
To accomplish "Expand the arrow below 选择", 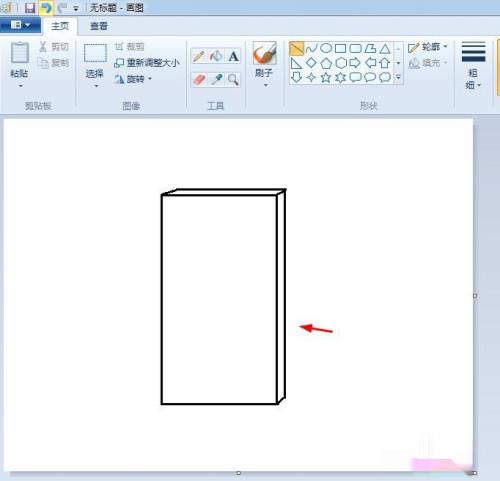I will pyautogui.click(x=96, y=86).
